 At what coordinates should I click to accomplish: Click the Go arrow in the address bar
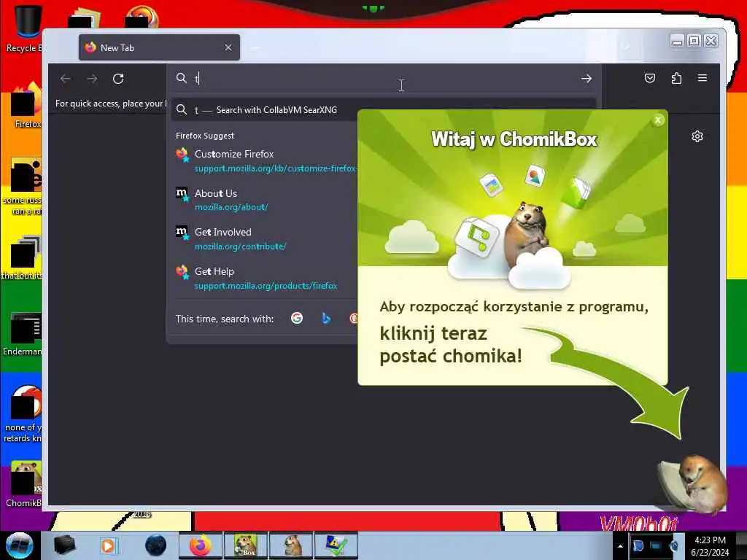587,79
